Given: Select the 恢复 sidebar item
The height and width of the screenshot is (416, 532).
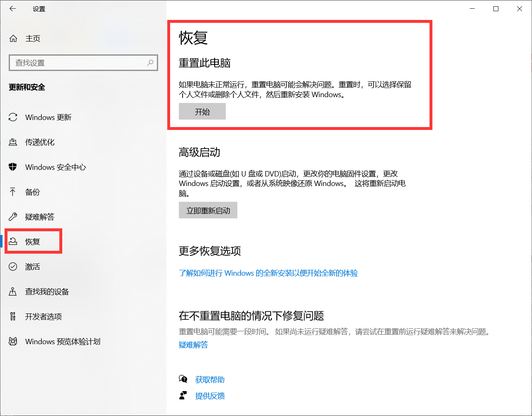Looking at the screenshot, I should point(83,242).
